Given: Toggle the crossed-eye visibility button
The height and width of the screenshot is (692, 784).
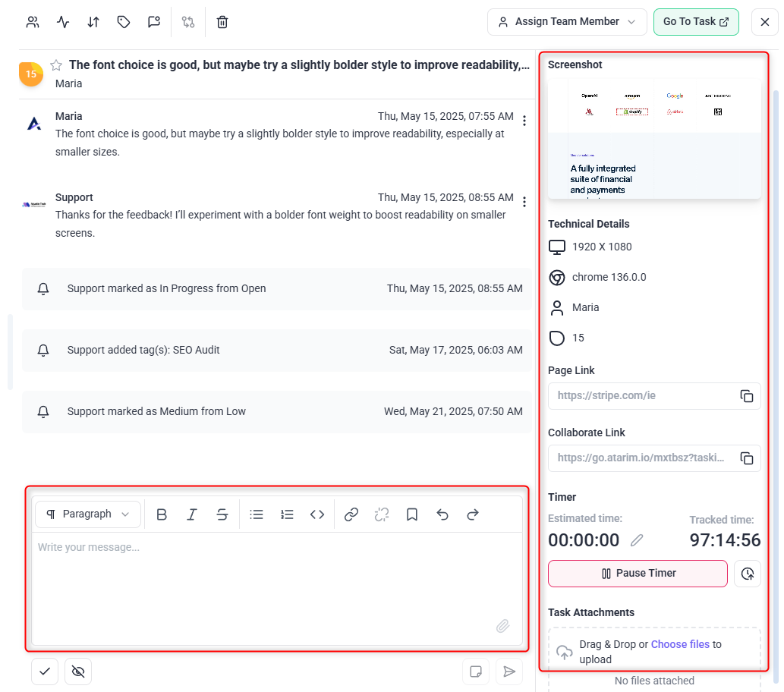Looking at the screenshot, I should click(x=78, y=672).
